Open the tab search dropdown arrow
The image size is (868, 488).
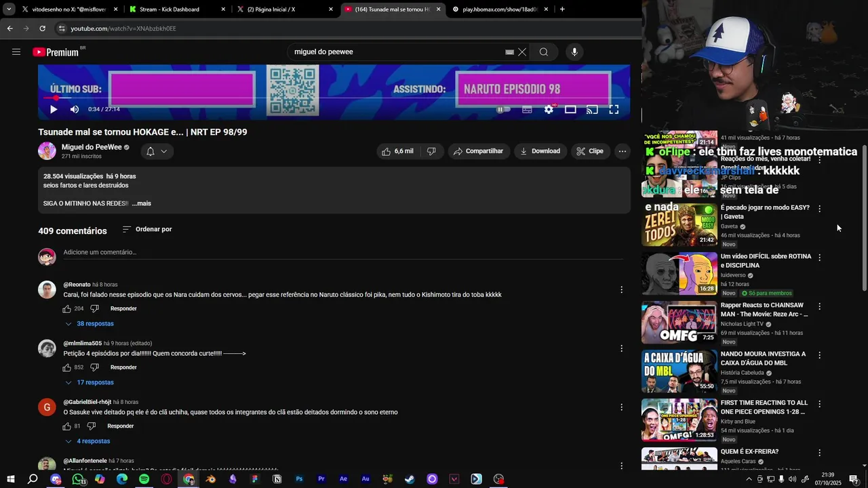9,9
